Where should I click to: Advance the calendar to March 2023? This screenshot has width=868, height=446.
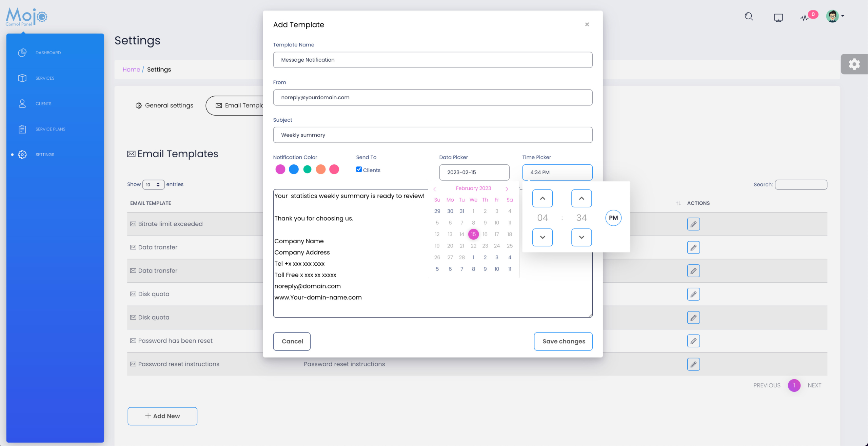point(507,189)
